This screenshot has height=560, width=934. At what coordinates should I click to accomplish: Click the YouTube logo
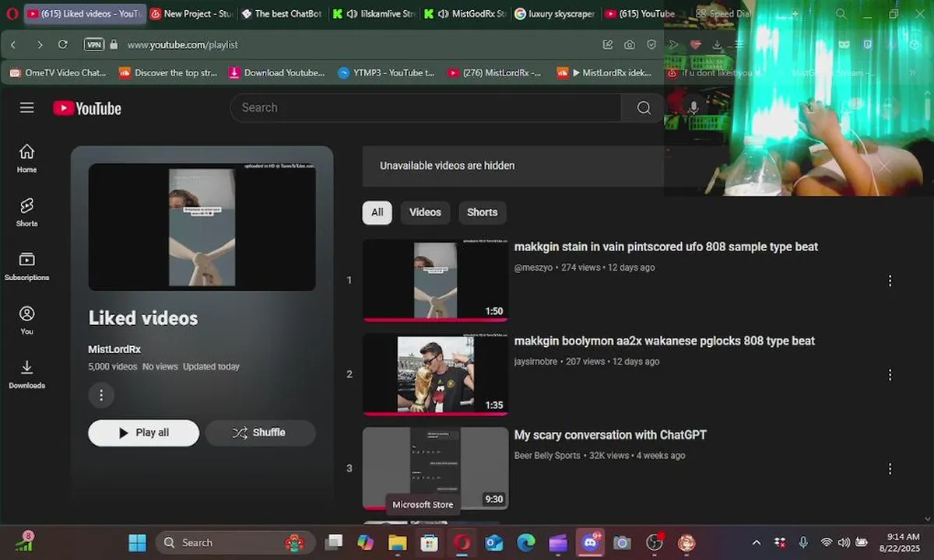click(x=87, y=108)
